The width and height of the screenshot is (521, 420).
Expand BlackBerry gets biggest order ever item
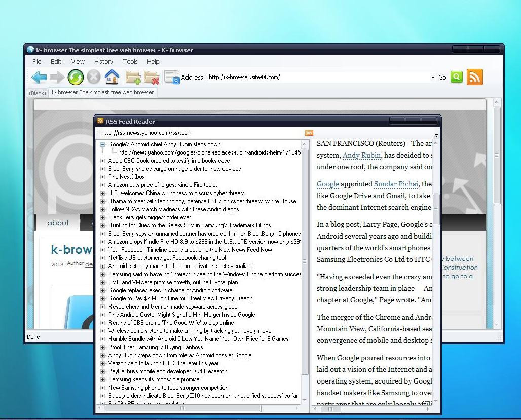pos(103,218)
